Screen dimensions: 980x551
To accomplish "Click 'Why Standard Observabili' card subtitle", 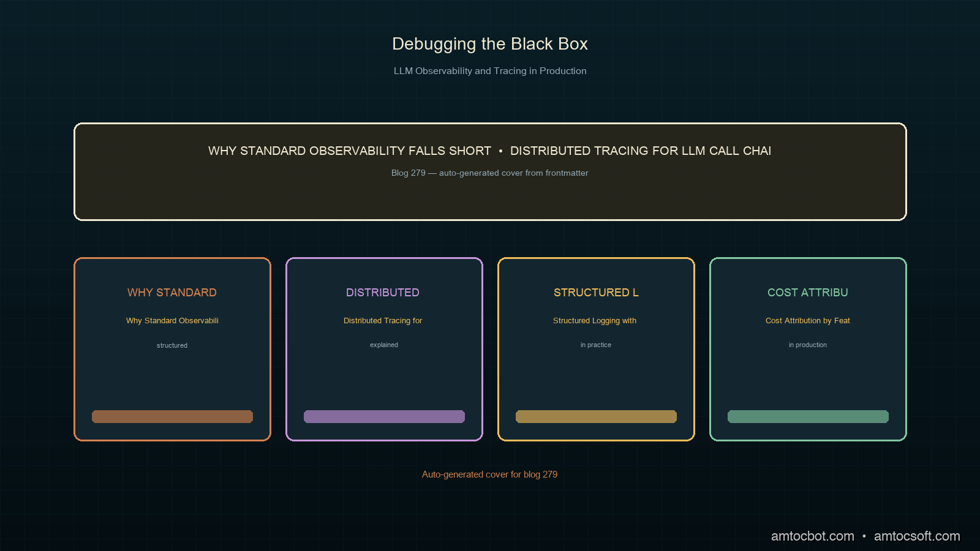I will [x=172, y=321].
